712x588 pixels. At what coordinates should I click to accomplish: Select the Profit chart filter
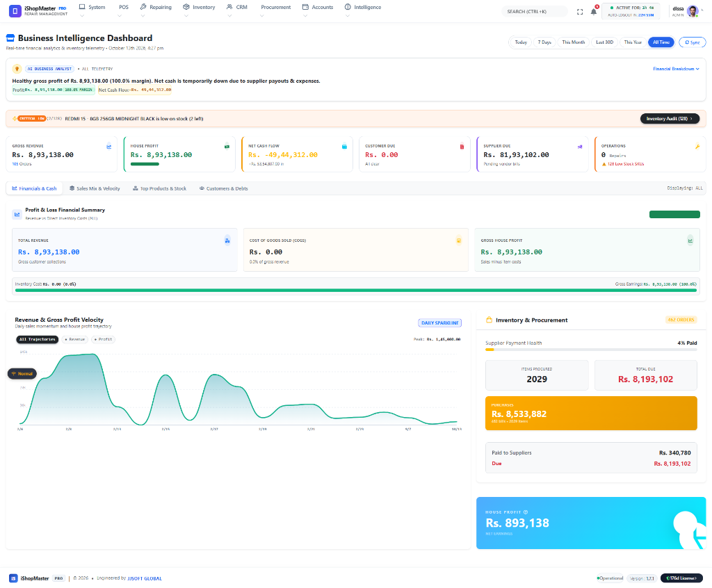pyautogui.click(x=103, y=339)
